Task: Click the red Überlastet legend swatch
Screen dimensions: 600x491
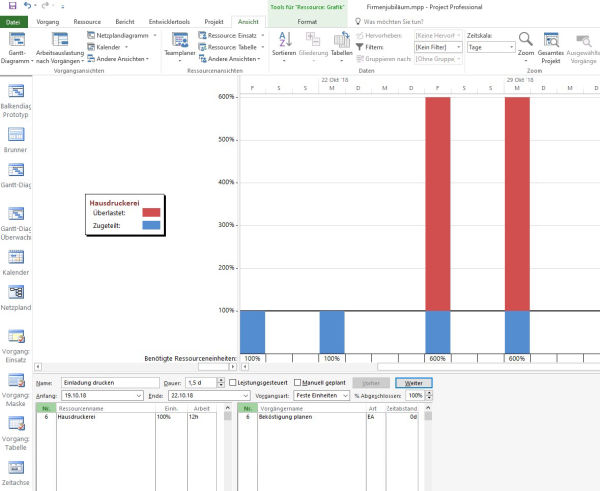Action: [151, 212]
